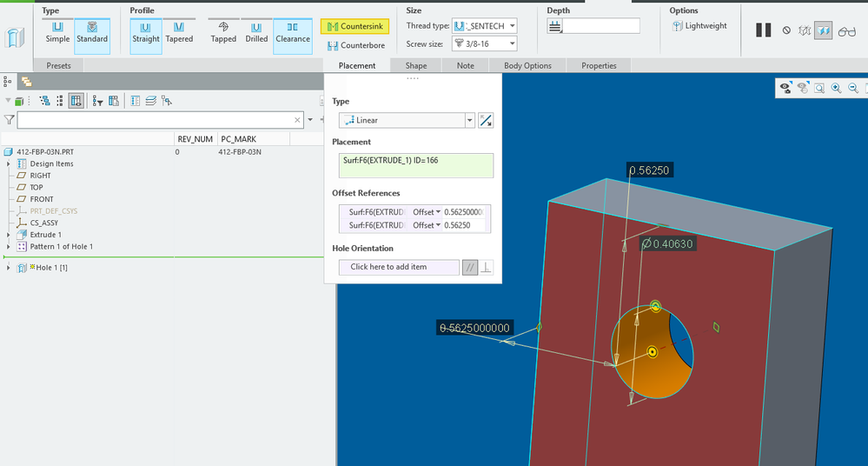Toggle the Lightweight hole option

tap(700, 26)
